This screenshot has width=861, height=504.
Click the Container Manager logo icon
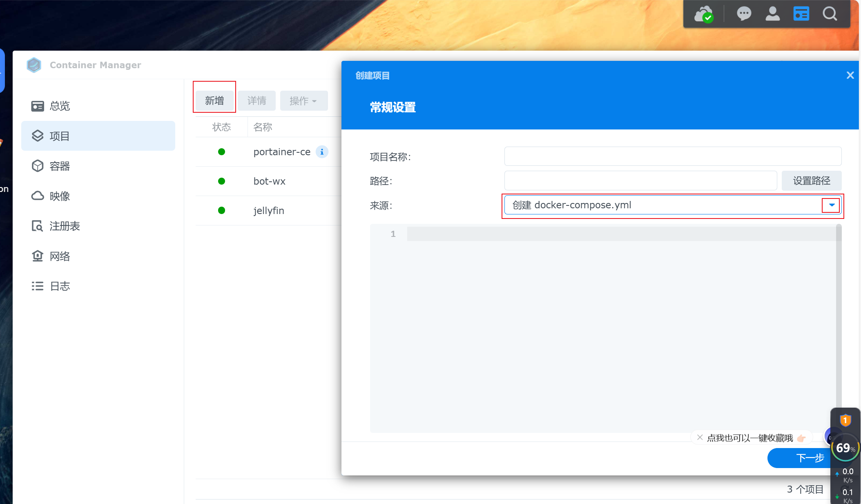[x=34, y=65]
